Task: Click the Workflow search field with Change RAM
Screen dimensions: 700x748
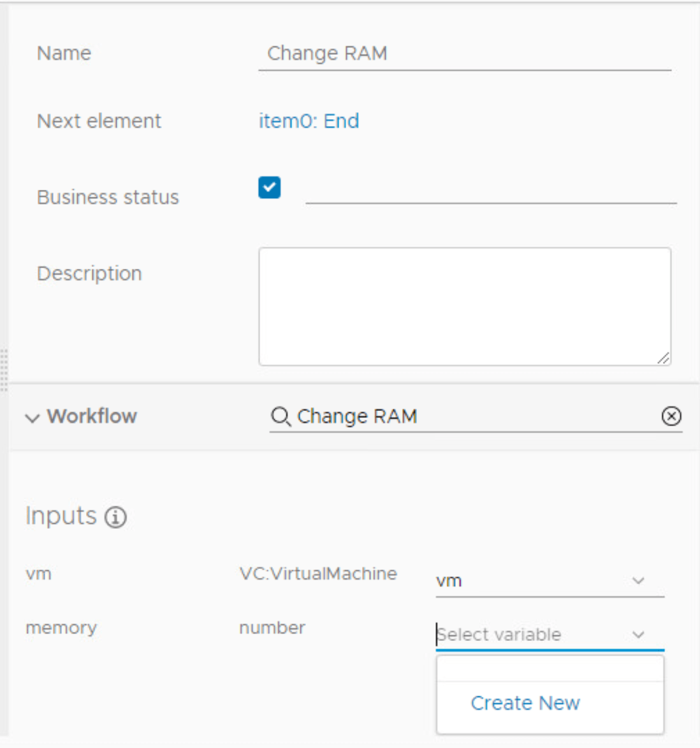Action: [x=476, y=417]
